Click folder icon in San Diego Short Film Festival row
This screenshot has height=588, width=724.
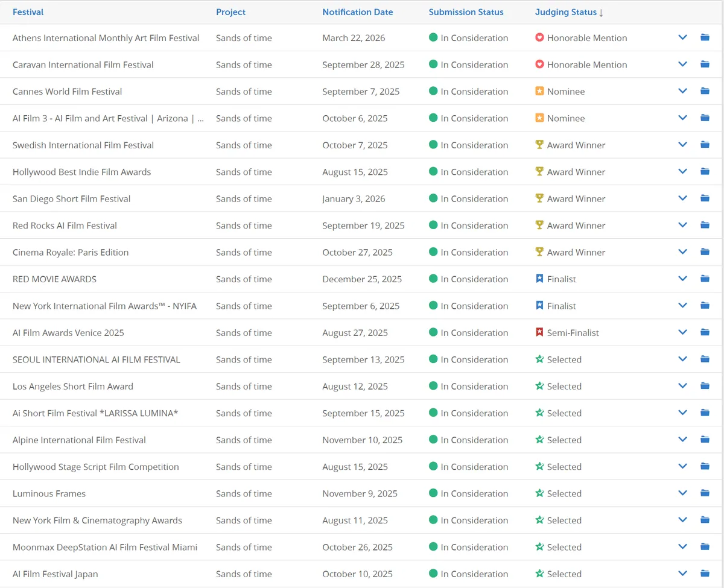(x=705, y=198)
